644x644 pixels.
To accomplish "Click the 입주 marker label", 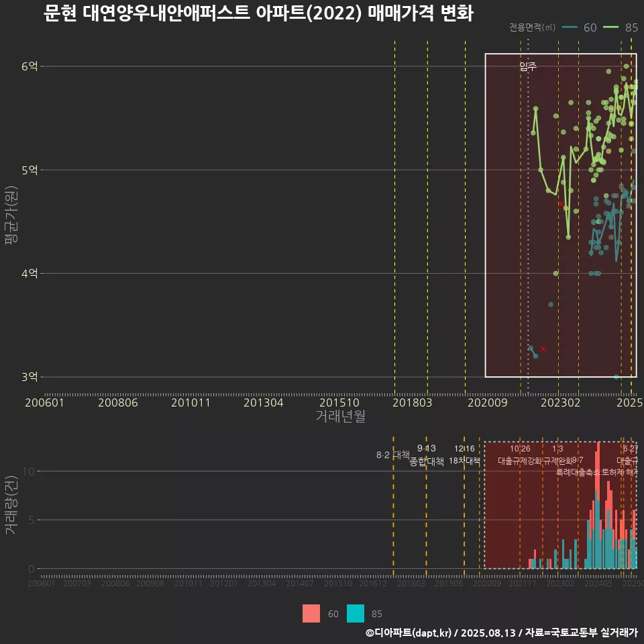I will pos(528,66).
